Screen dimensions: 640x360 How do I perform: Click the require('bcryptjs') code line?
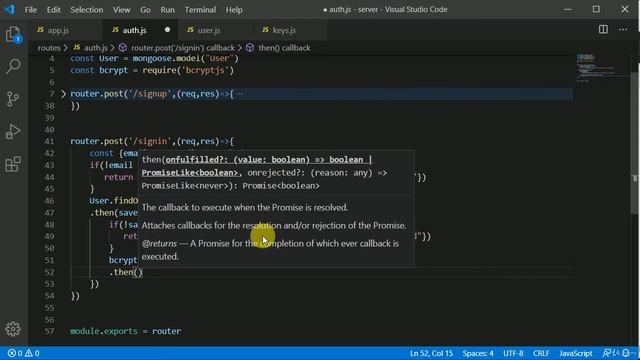coord(152,70)
